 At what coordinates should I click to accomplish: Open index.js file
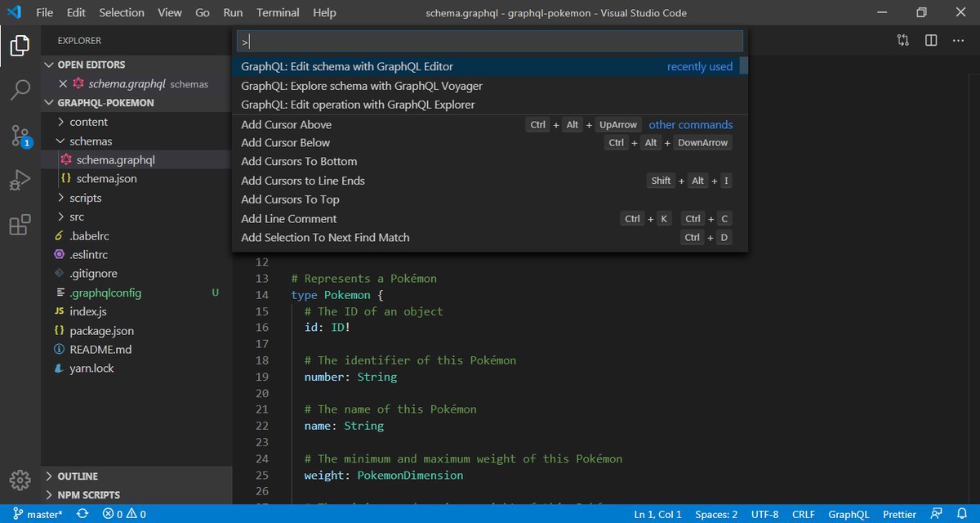click(136, 311)
